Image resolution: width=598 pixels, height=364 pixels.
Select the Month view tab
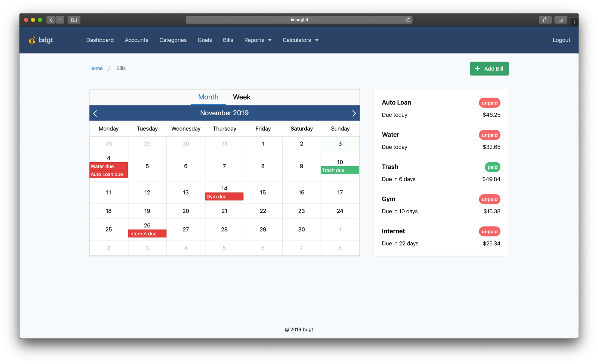(208, 97)
